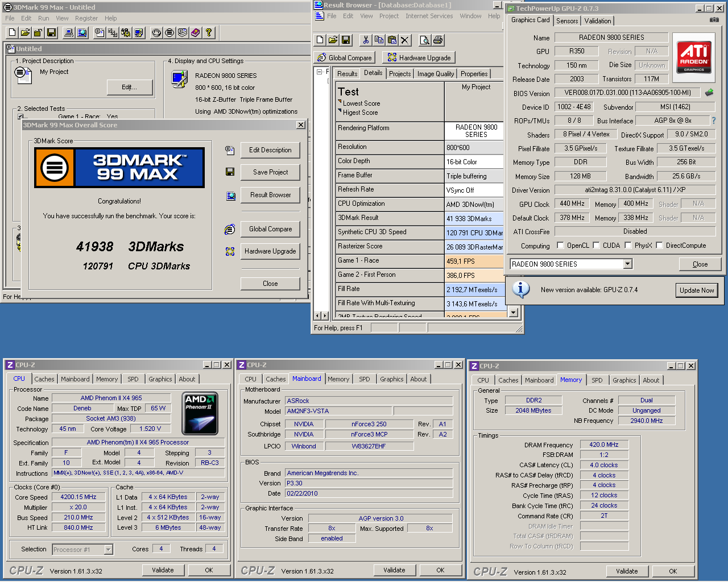
Task: Open Internet Services menu in Result Browser
Action: pyautogui.click(x=429, y=16)
